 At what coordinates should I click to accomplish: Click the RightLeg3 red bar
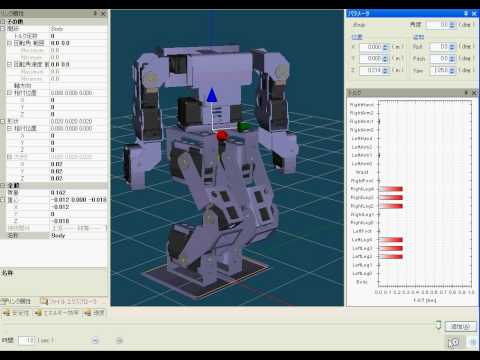(391, 197)
